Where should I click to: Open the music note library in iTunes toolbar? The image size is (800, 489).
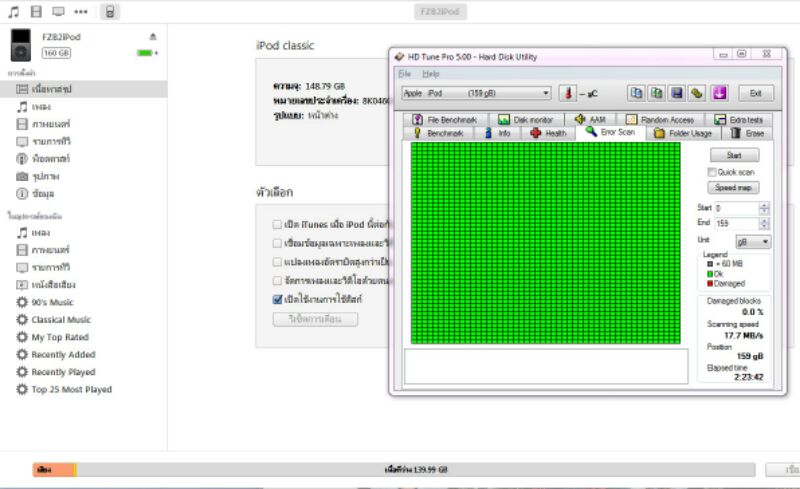[13, 12]
